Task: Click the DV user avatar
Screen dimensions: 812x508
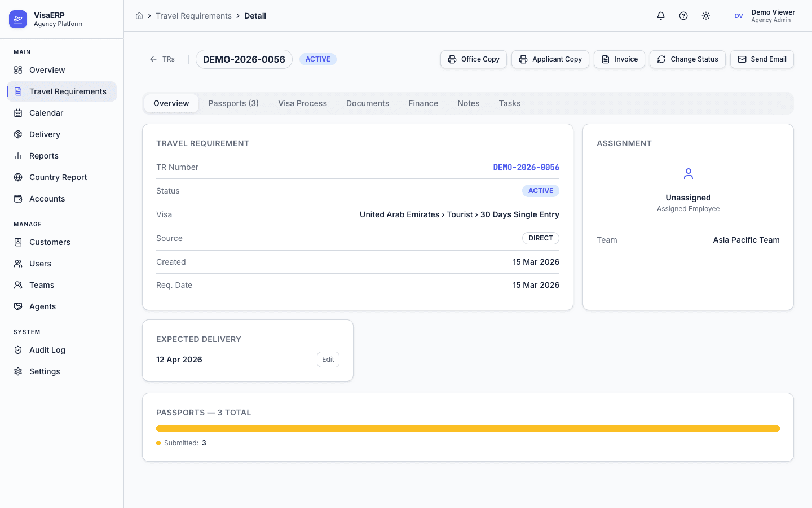Action: click(x=739, y=16)
